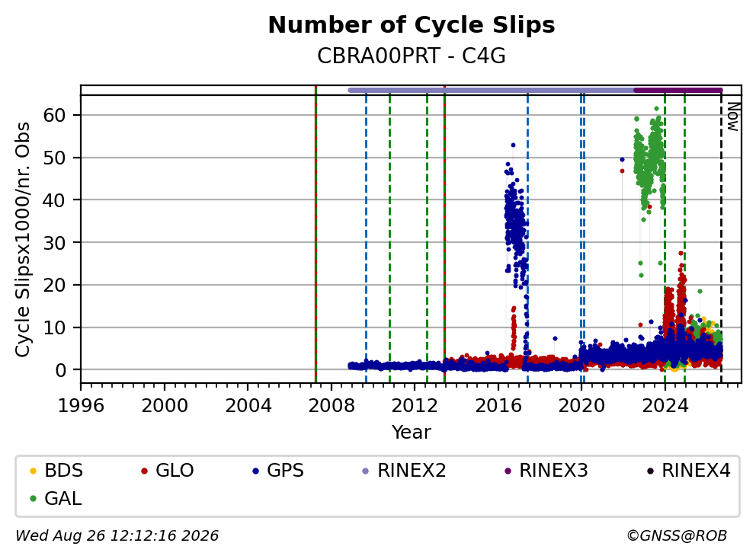The height and width of the screenshot is (559, 756).
Task: Click the y-axis tick label 60
Action: (54, 115)
